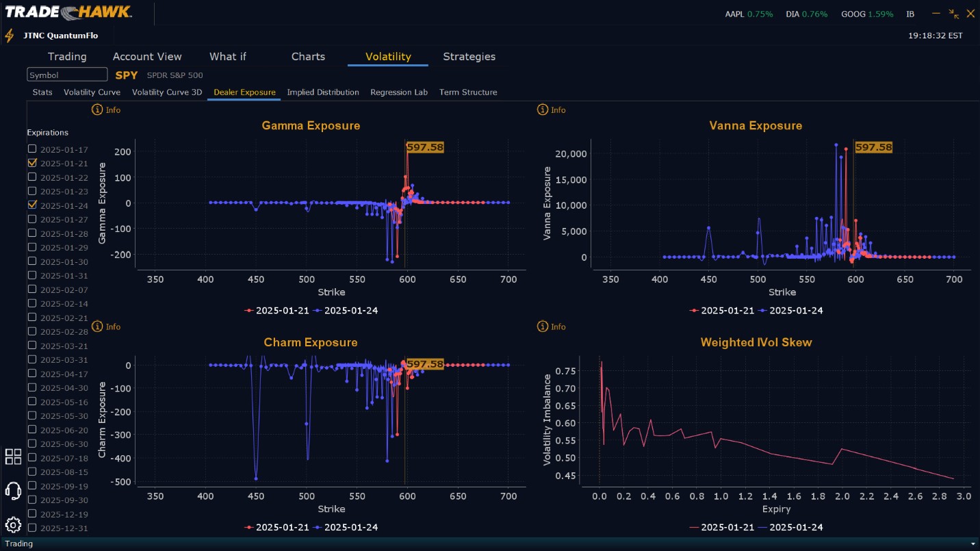980x551 pixels.
Task: Open the Implied Distribution sub-tab
Action: coord(323,92)
